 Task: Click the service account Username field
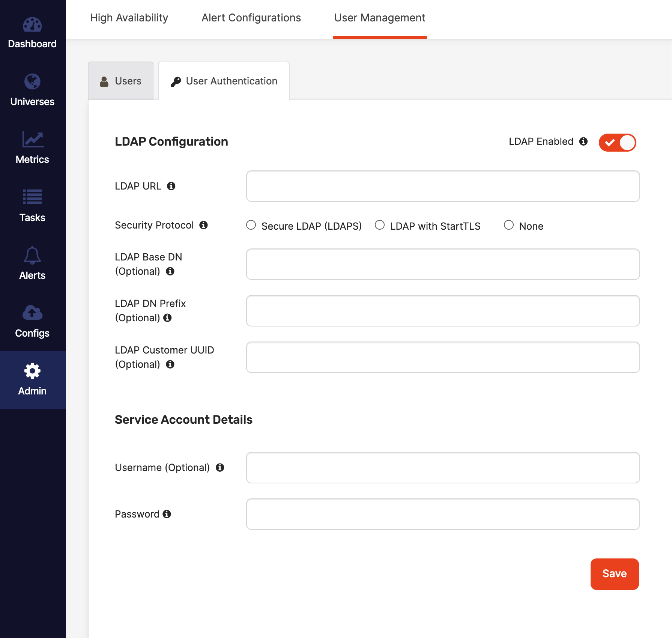tap(443, 468)
